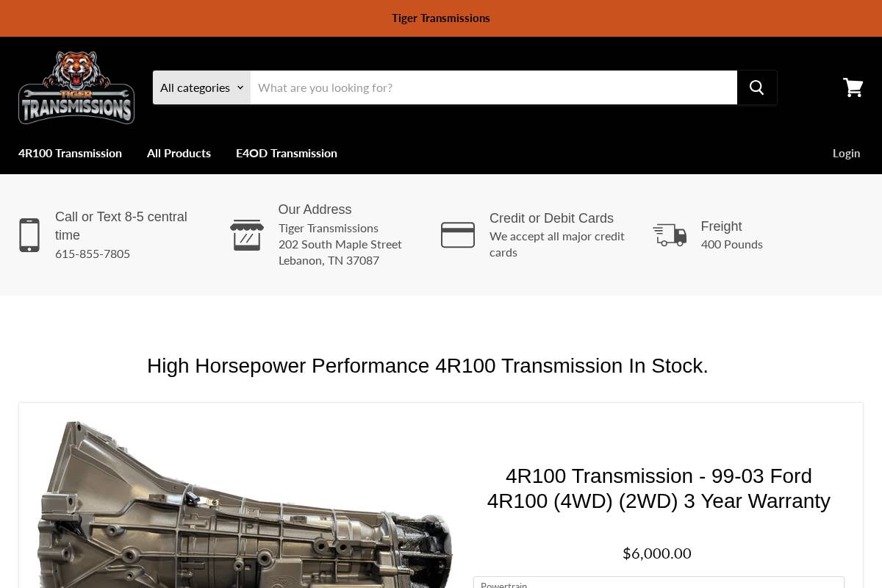
Task: Click inside the search input field
Action: click(492, 87)
